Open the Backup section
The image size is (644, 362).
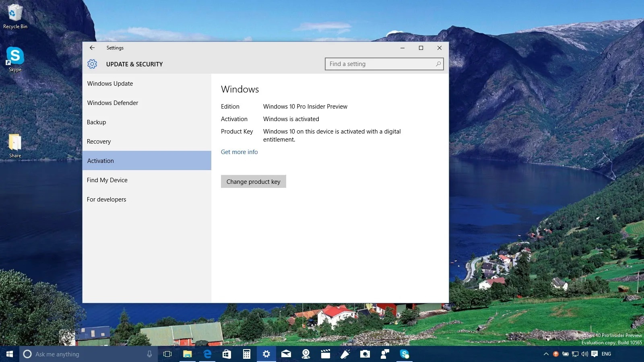point(147,122)
